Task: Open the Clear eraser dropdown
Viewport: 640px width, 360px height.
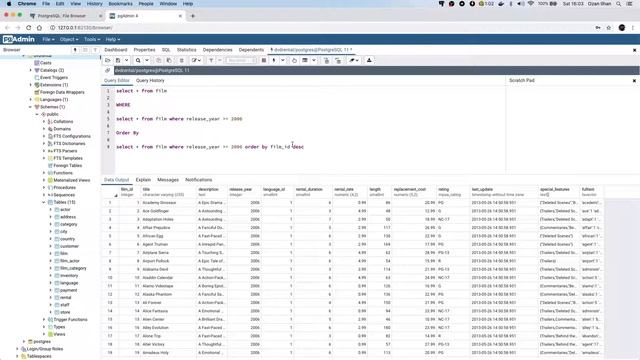Action: [x=353, y=60]
